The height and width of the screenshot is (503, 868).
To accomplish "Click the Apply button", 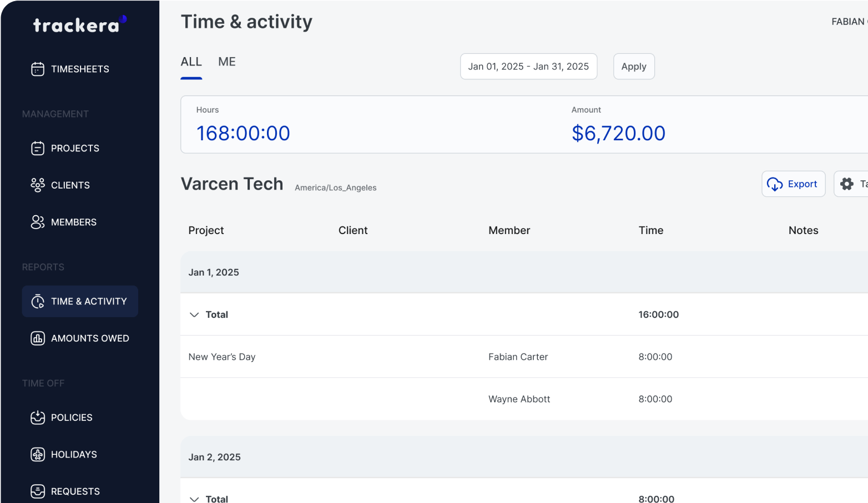I will pyautogui.click(x=634, y=66).
